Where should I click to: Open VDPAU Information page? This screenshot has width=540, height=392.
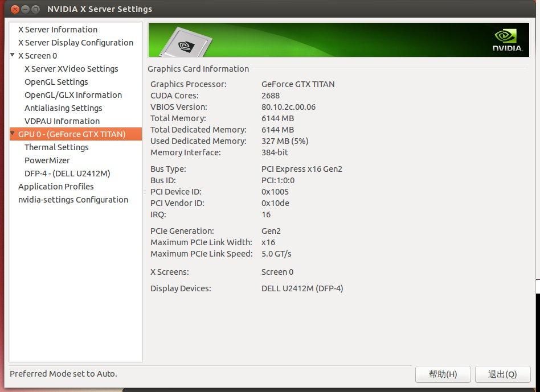tap(62, 121)
